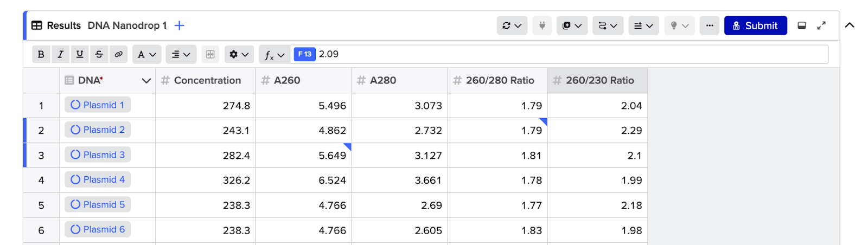Apply Strikethrough formatting

99,54
